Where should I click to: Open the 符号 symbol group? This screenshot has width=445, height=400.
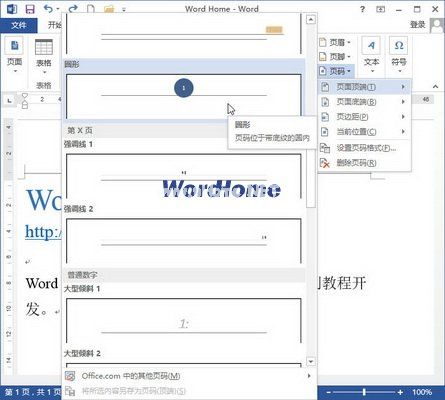pyautogui.click(x=399, y=55)
